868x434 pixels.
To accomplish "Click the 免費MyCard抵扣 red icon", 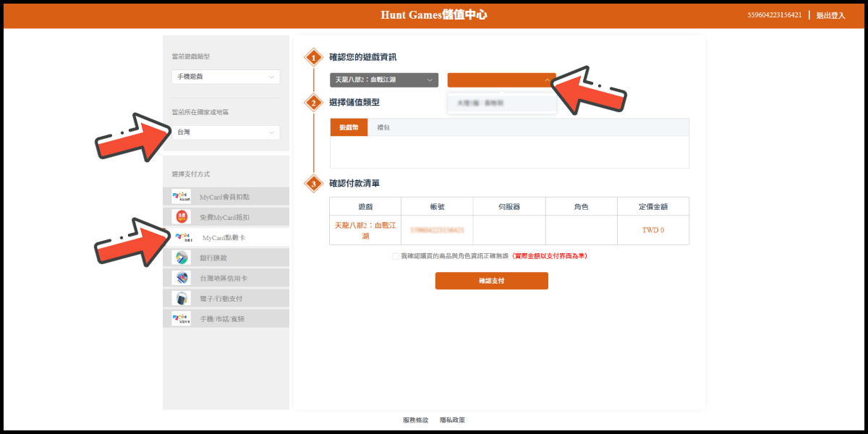I will click(181, 217).
